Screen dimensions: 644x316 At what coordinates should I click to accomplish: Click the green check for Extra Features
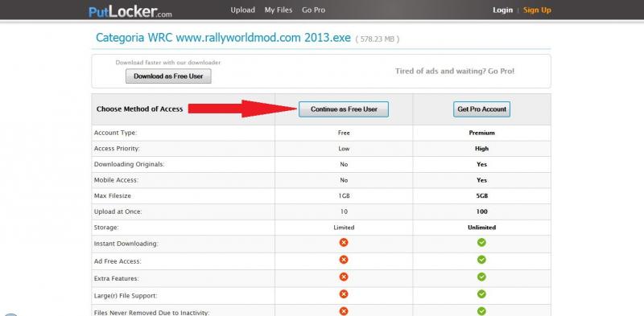481,277
